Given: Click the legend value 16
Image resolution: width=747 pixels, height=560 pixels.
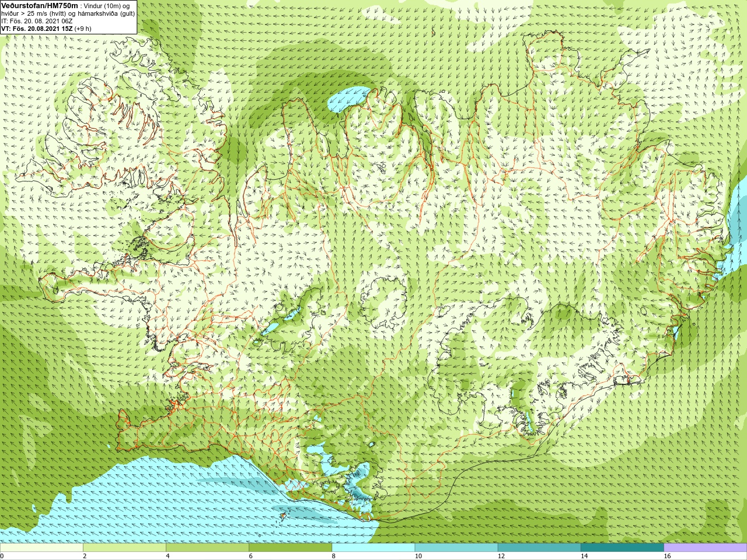Looking at the screenshot, I should 668,556.
